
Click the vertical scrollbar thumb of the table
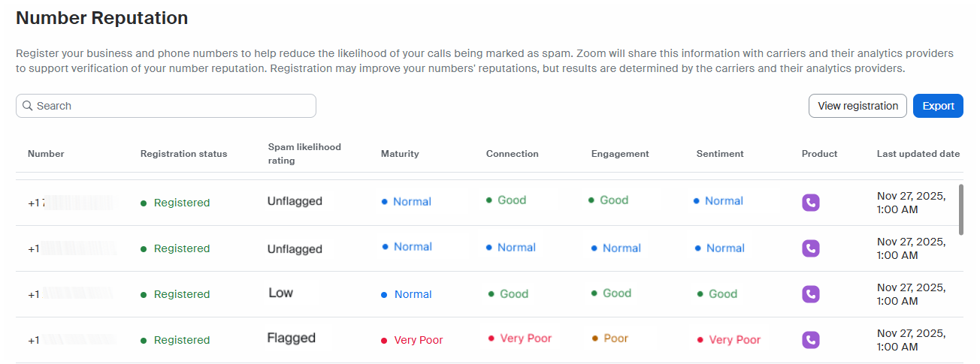click(960, 209)
